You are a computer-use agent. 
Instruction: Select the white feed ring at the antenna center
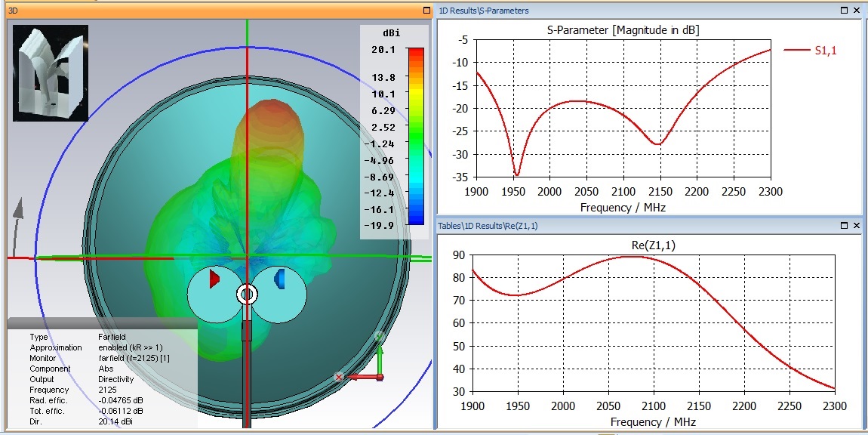pyautogui.click(x=247, y=294)
